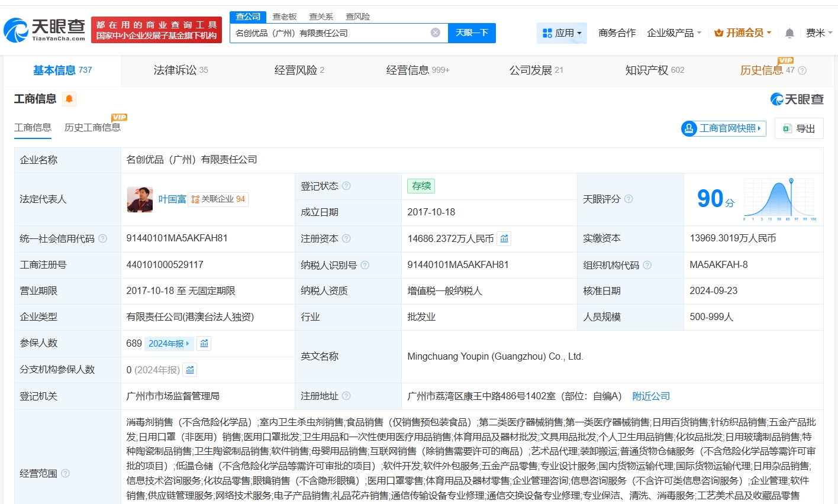Select the 历史工商信息 sub-tab
Screen dimensions: 838x504
(x=92, y=128)
